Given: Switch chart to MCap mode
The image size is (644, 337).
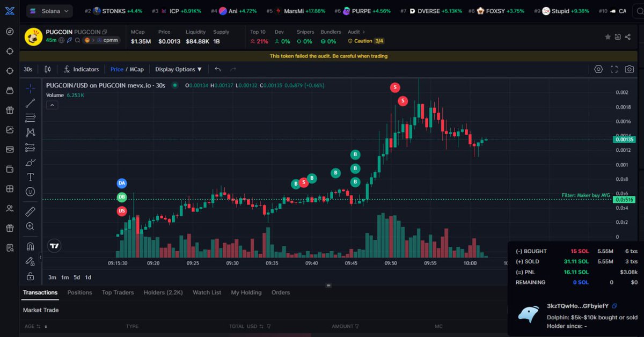Looking at the screenshot, I should coord(136,69).
